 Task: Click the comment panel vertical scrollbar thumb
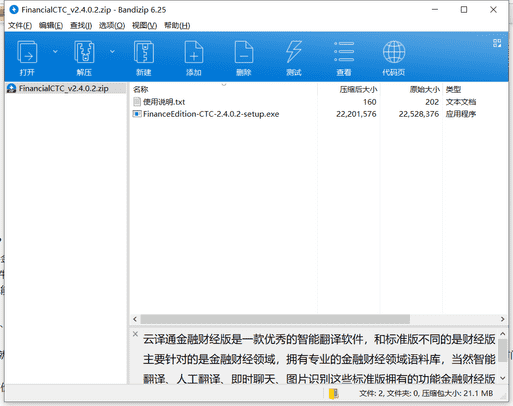pyautogui.click(x=503, y=350)
